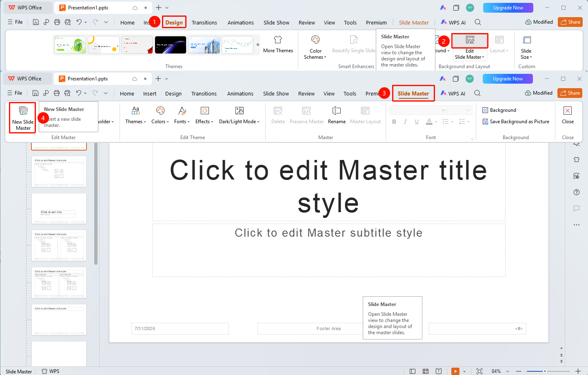Toggle Bold formatting in Font group

[394, 122]
